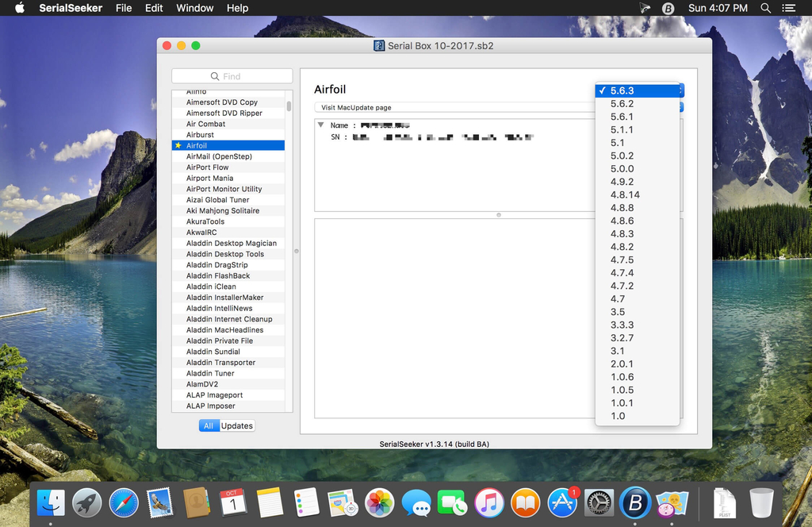812x527 pixels.
Task: Collapse the Name disclosure triangle
Action: 320,125
